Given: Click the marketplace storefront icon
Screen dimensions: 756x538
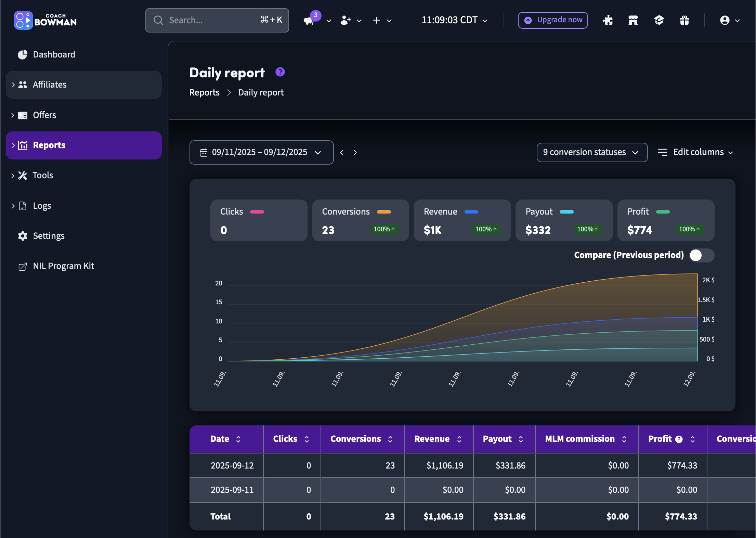Looking at the screenshot, I should (633, 21).
